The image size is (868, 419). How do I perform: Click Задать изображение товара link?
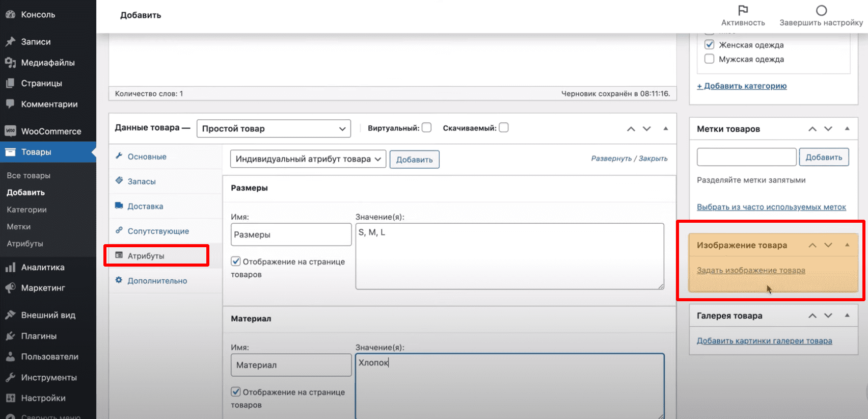tap(751, 270)
